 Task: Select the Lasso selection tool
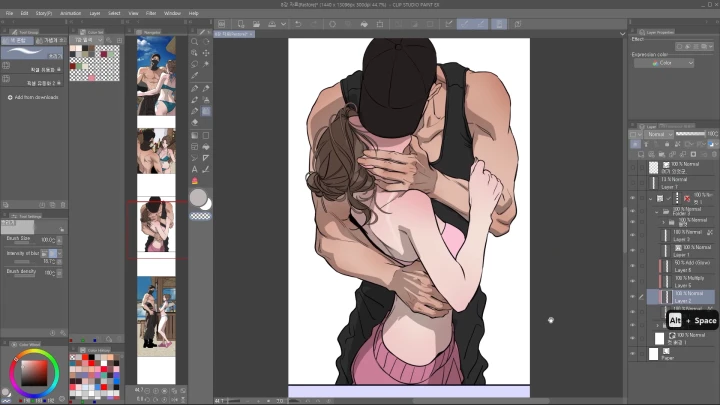point(195,64)
